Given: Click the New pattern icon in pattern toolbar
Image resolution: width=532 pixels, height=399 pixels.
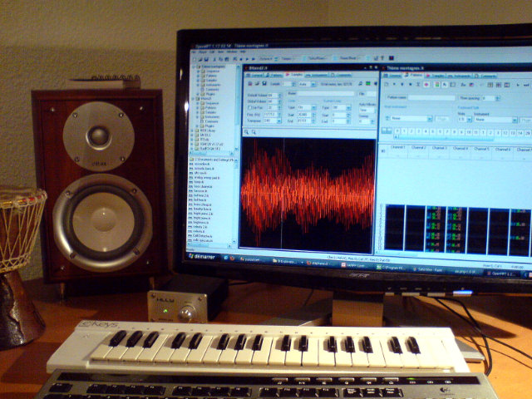Looking at the screenshot, I should (386, 84).
